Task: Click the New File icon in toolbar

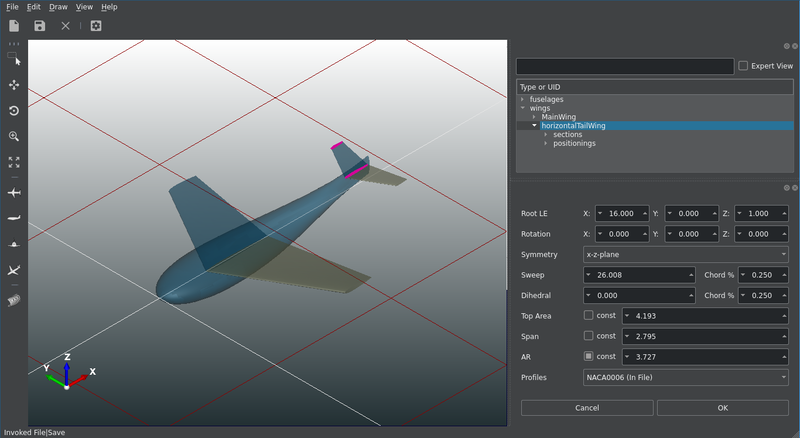Action: point(14,26)
